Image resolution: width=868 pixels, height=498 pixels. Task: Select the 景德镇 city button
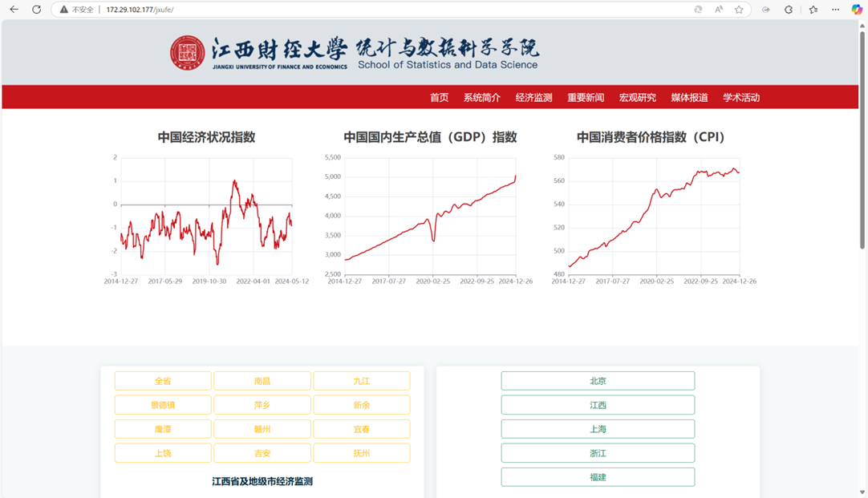click(x=163, y=405)
